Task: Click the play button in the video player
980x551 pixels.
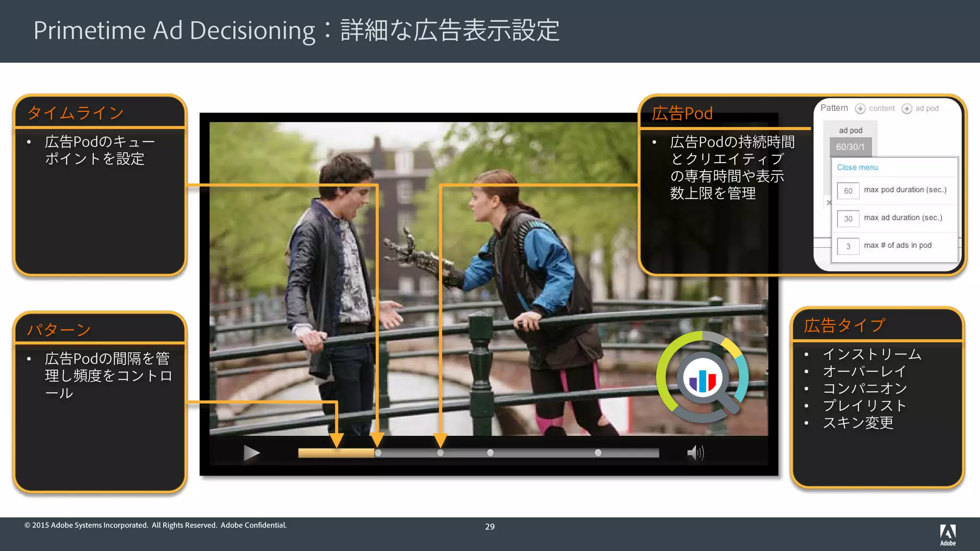Action: [x=251, y=452]
